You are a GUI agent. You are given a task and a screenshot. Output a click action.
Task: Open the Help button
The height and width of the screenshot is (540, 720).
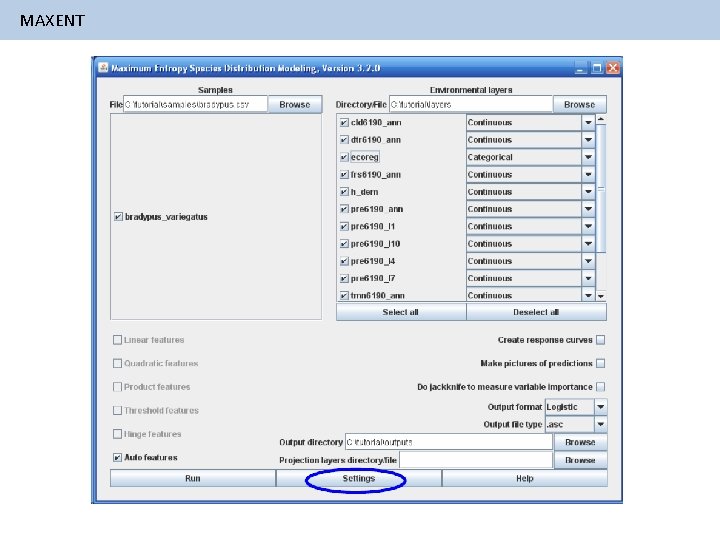pos(525,478)
